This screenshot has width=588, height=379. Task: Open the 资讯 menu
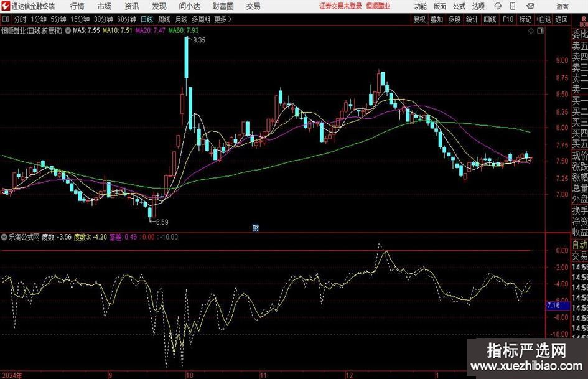click(132, 6)
